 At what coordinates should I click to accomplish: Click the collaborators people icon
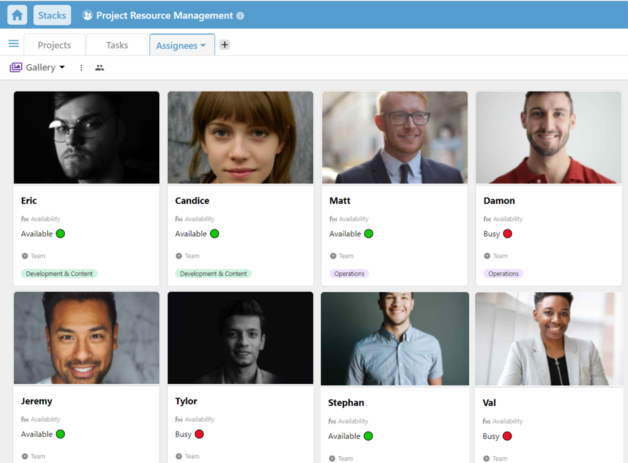coord(99,68)
